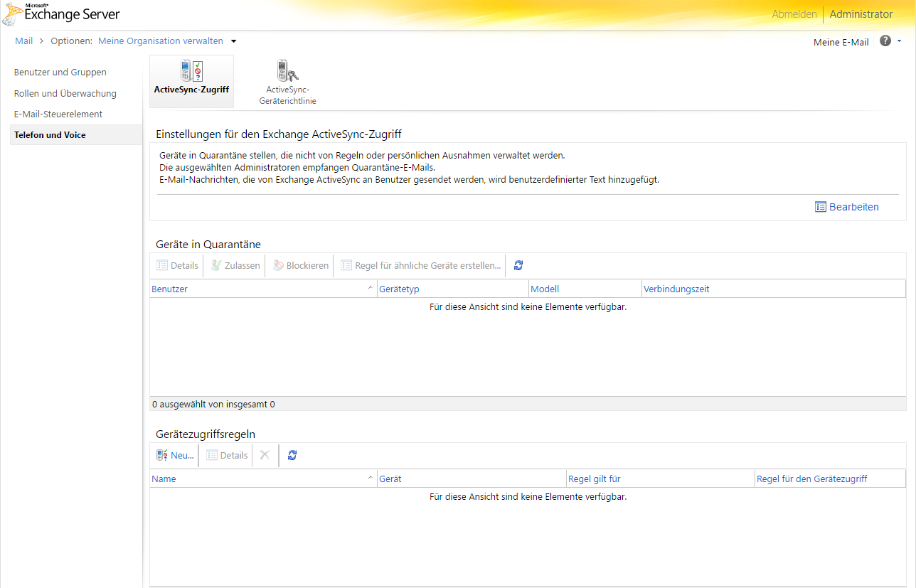Click the Mail breadcrumb link
This screenshot has width=916, height=588.
click(x=24, y=41)
